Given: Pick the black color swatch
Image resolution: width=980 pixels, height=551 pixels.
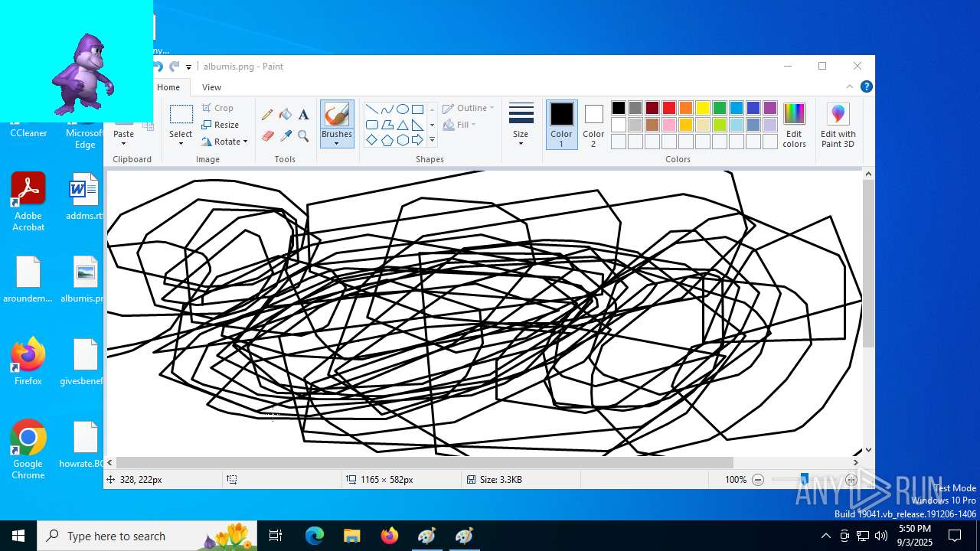Looking at the screenshot, I should point(619,108).
